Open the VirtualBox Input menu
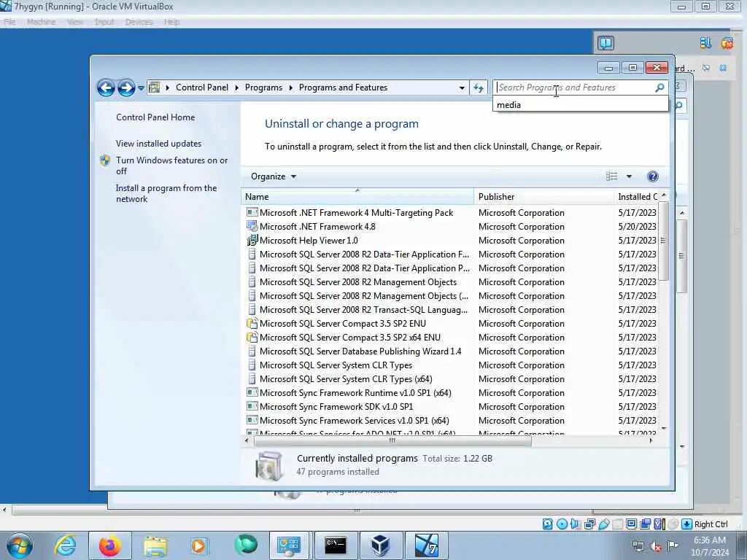The image size is (747, 560). tap(104, 22)
